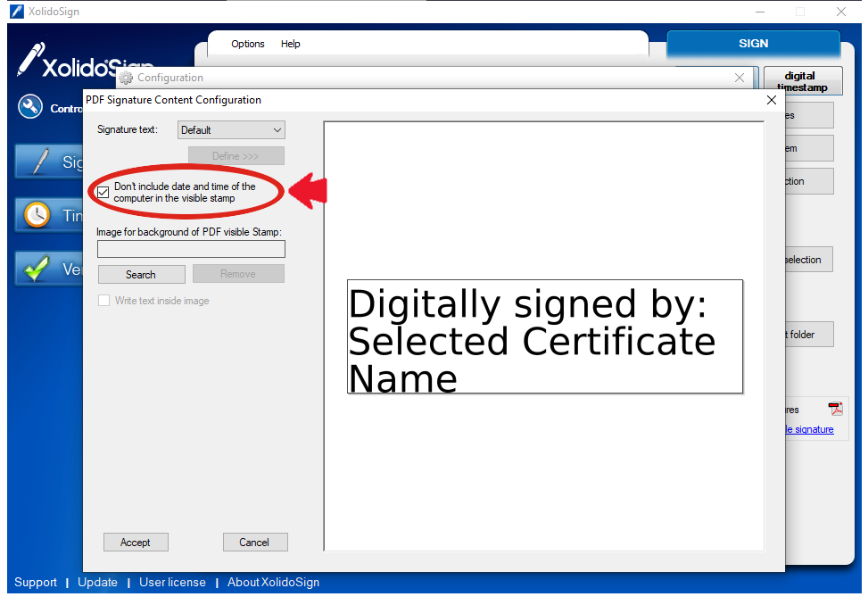Open the Update link
The width and height of the screenshot is (868, 605).
(x=97, y=583)
